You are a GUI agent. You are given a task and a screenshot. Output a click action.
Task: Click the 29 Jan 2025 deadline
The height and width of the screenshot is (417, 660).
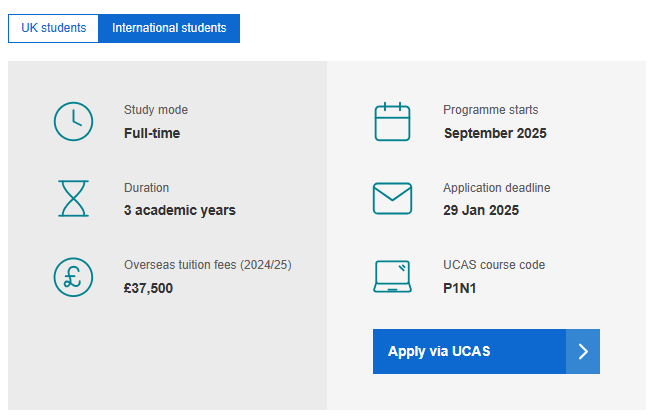coord(481,210)
